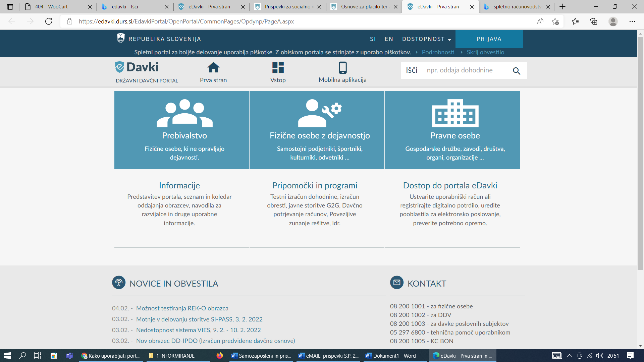This screenshot has height=362, width=644.
Task: Open eMAILI prispevki S.P. Word on taskbar
Action: click(328, 356)
